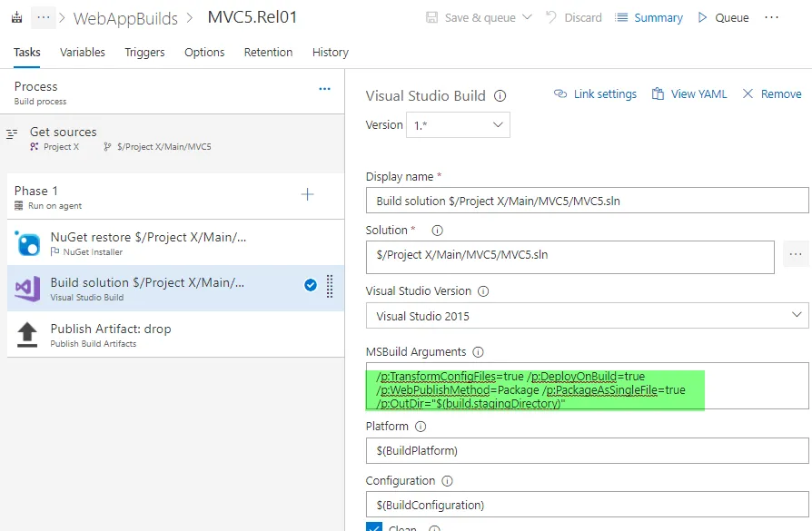Switch to the Retention tab
This screenshot has width=812, height=531.
[x=268, y=53]
